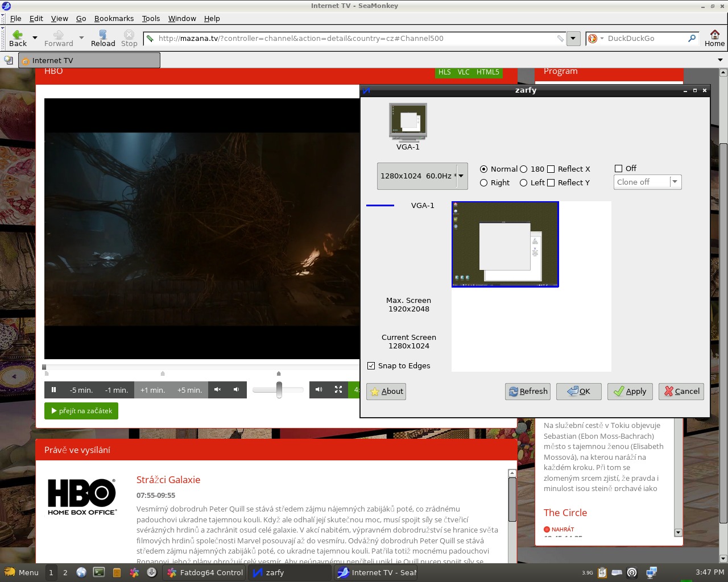Open the network connections tray icon

652,572
